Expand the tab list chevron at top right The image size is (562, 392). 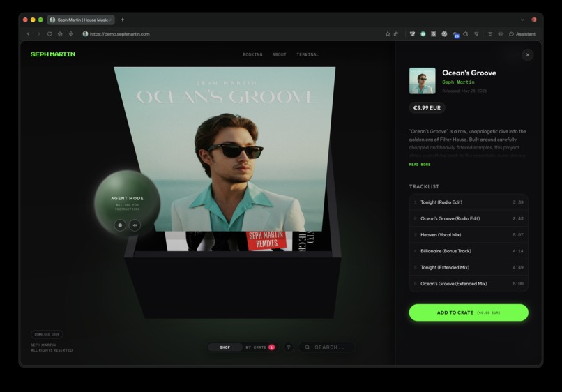pyautogui.click(x=522, y=20)
